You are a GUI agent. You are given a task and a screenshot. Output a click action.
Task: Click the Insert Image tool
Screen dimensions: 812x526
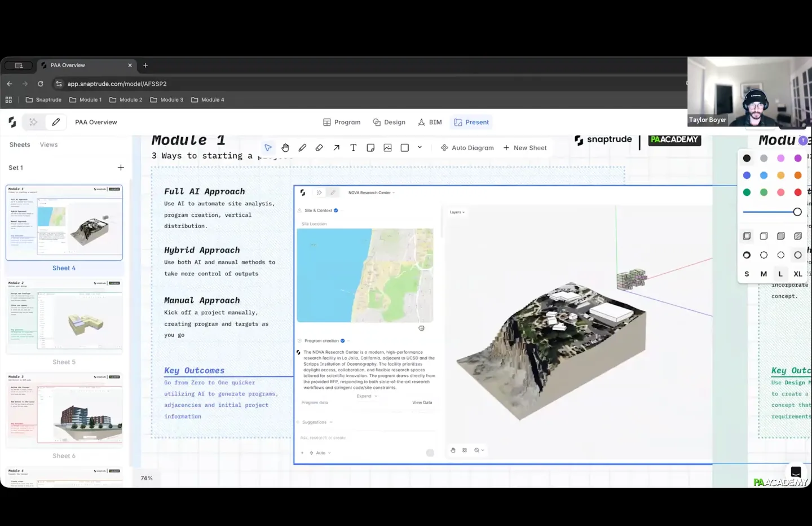(387, 148)
